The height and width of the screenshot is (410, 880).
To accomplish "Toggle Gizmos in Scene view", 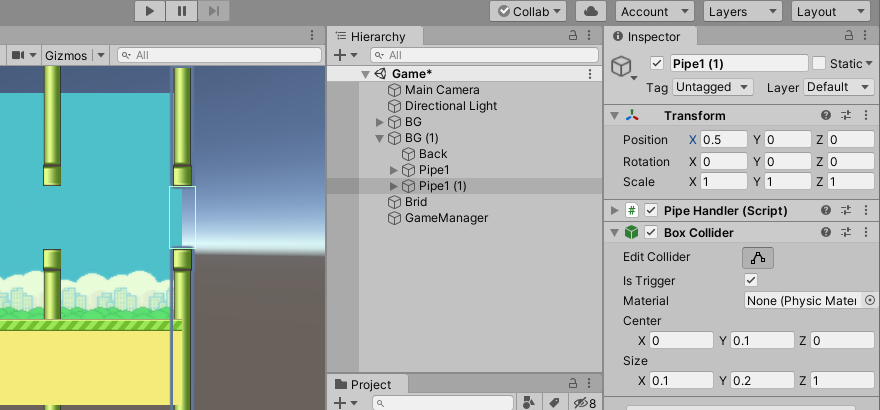I will click(66, 55).
